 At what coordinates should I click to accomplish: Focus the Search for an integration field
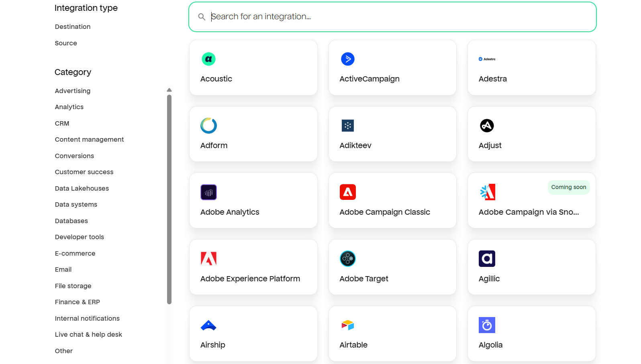[392, 17]
